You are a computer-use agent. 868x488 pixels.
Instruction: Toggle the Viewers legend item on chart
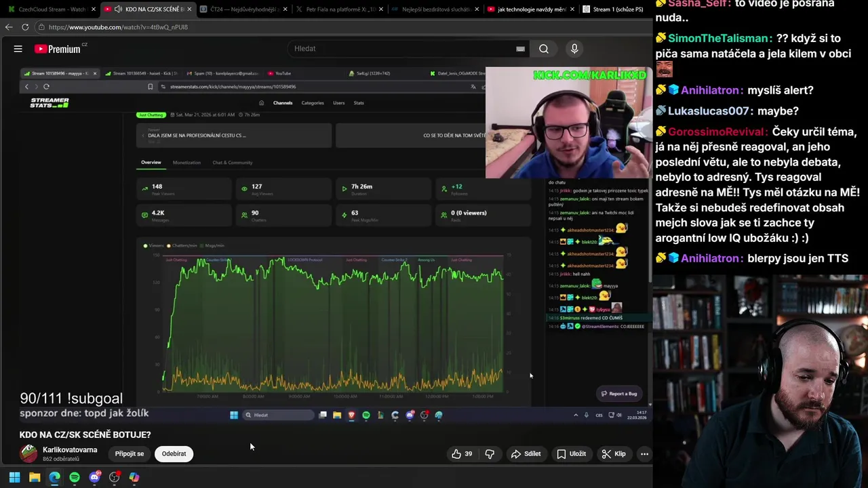[x=153, y=245]
